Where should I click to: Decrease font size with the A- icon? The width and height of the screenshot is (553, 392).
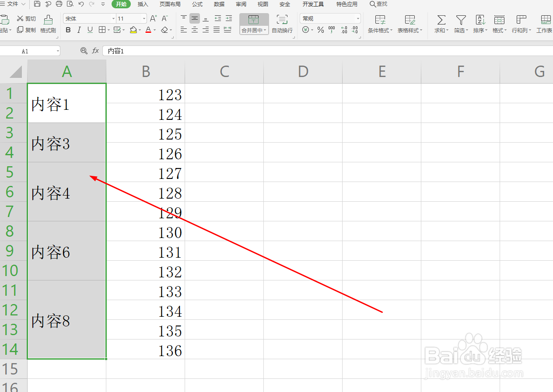[x=165, y=18]
